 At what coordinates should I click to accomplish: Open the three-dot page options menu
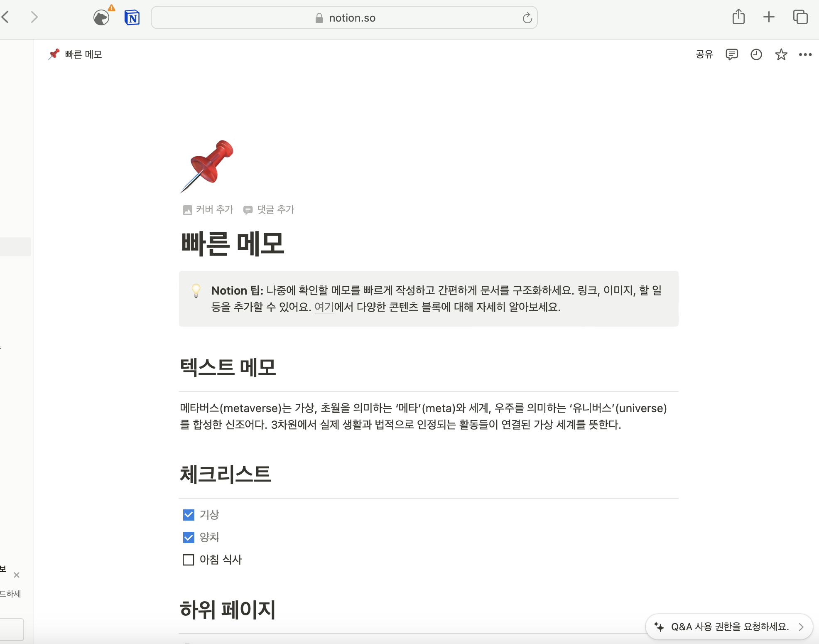tap(805, 54)
